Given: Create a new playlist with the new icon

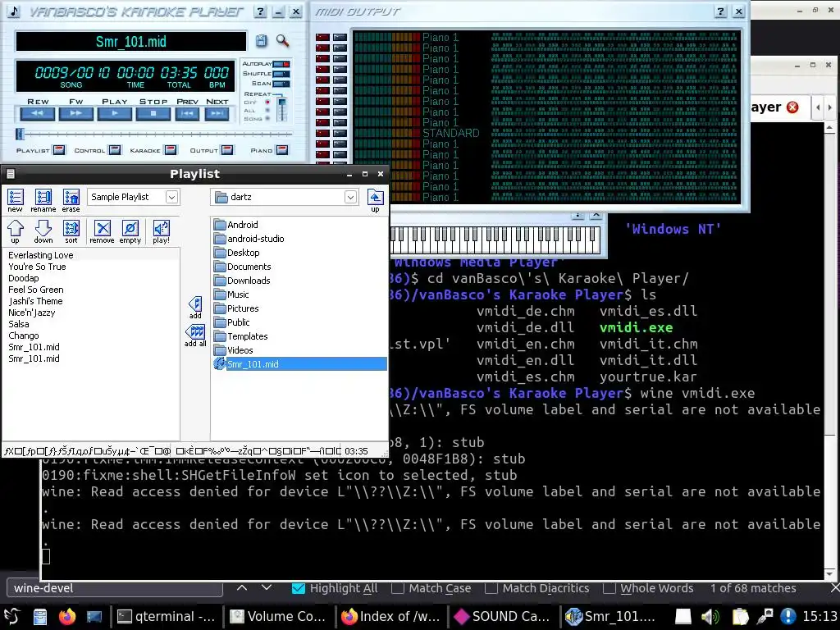Looking at the screenshot, I should point(15,201).
